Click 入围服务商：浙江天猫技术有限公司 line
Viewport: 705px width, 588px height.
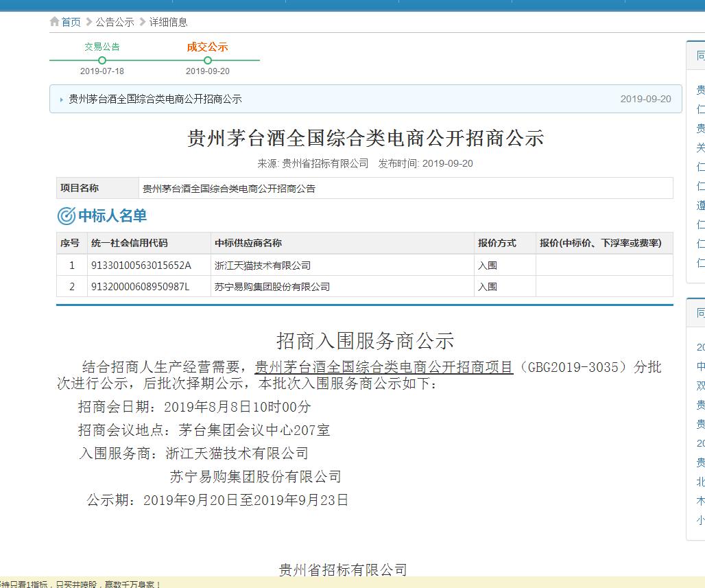click(x=194, y=453)
